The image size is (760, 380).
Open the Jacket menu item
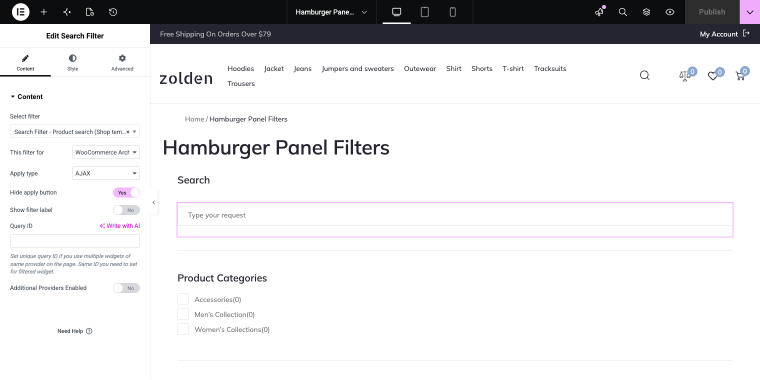click(274, 68)
